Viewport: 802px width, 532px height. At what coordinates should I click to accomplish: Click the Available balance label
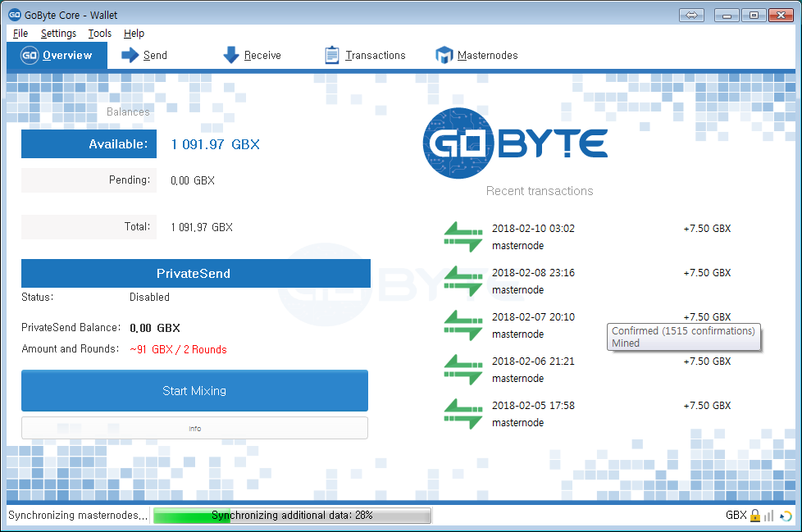click(x=89, y=144)
